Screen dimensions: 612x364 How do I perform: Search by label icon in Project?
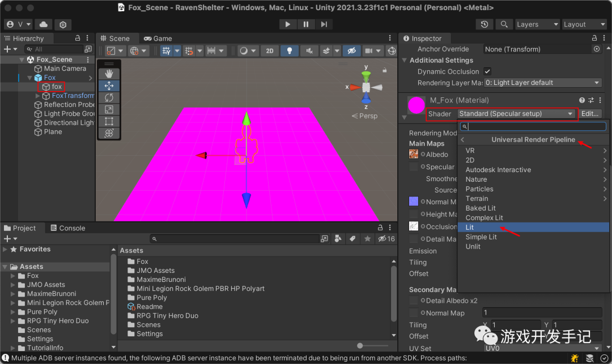[x=352, y=239]
